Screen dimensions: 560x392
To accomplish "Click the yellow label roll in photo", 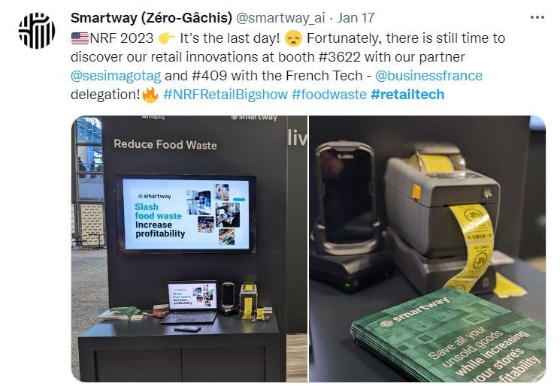I will tap(472, 247).
